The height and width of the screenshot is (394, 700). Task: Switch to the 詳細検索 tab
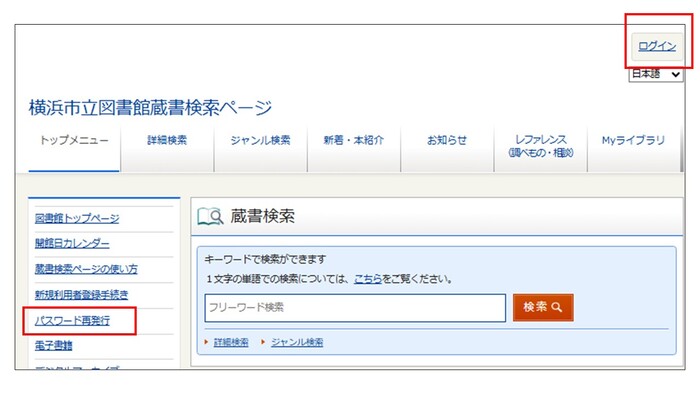tap(167, 149)
